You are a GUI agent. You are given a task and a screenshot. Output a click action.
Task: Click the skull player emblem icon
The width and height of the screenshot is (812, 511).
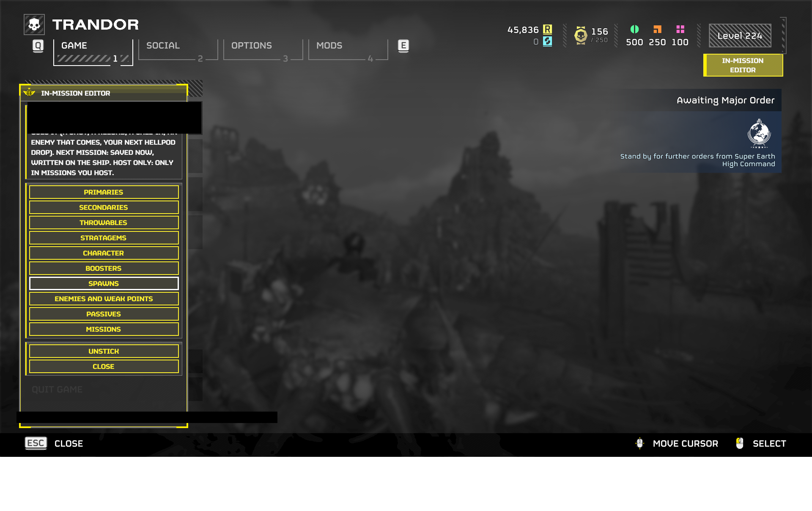(x=34, y=25)
